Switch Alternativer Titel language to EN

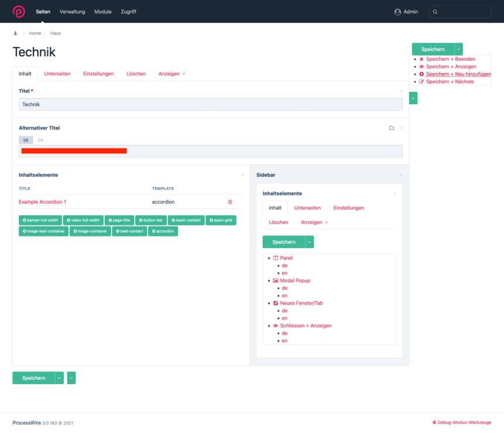pyautogui.click(x=40, y=140)
